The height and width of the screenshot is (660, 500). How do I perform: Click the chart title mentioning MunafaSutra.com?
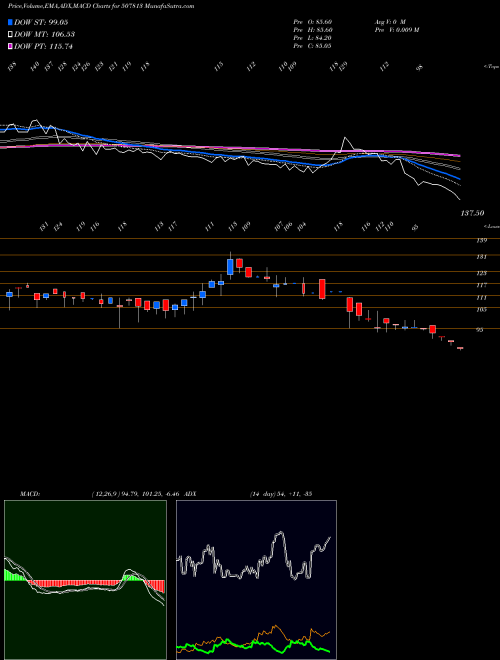101,7
